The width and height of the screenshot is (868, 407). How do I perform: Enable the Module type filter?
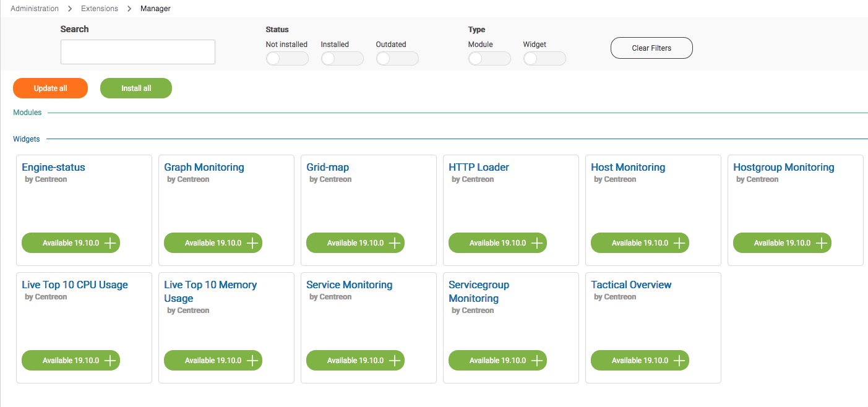489,59
